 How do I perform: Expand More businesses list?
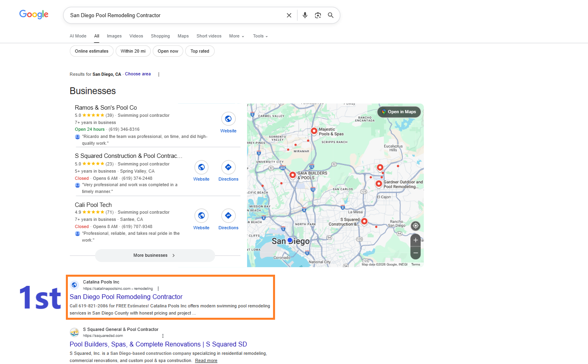155,256
